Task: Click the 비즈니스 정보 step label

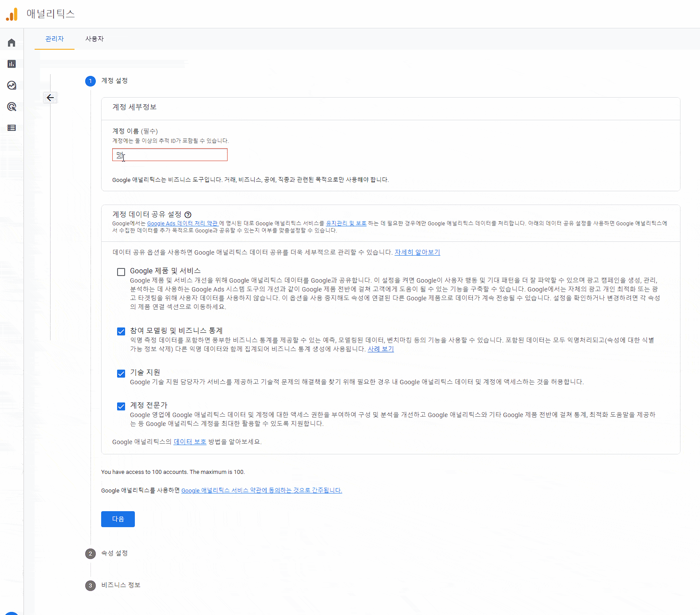Action: point(121,585)
